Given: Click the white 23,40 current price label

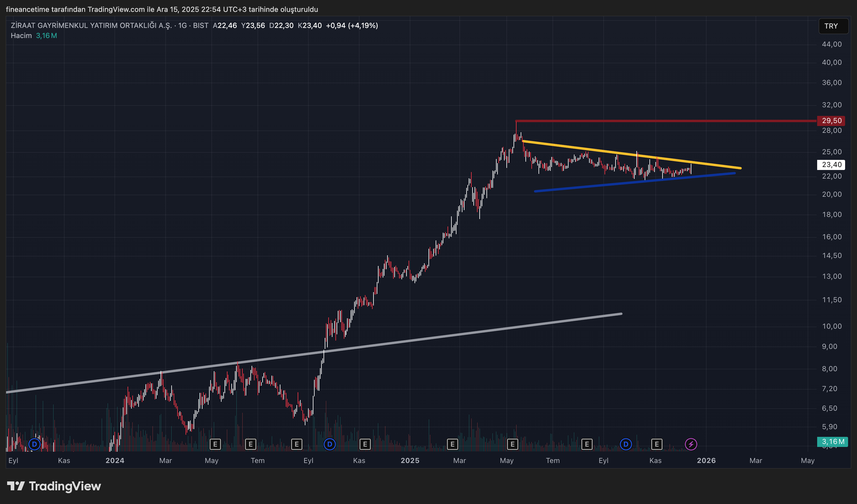Looking at the screenshot, I should [831, 165].
